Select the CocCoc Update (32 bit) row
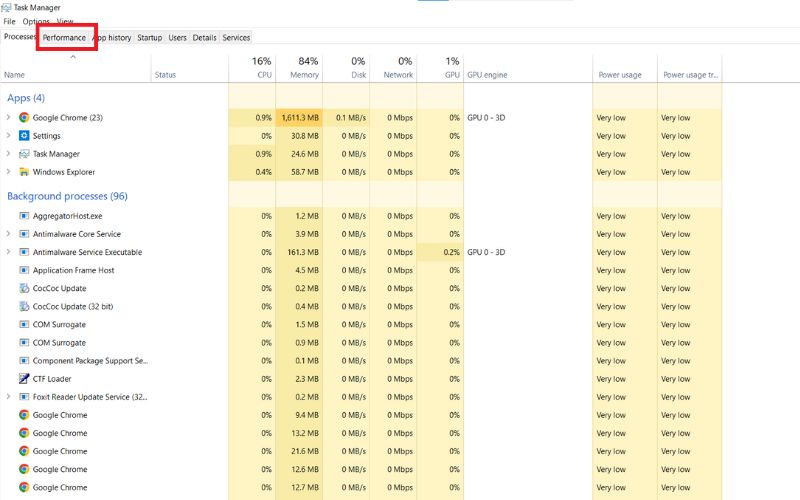Screen dimensions: 800x500 click(361, 306)
